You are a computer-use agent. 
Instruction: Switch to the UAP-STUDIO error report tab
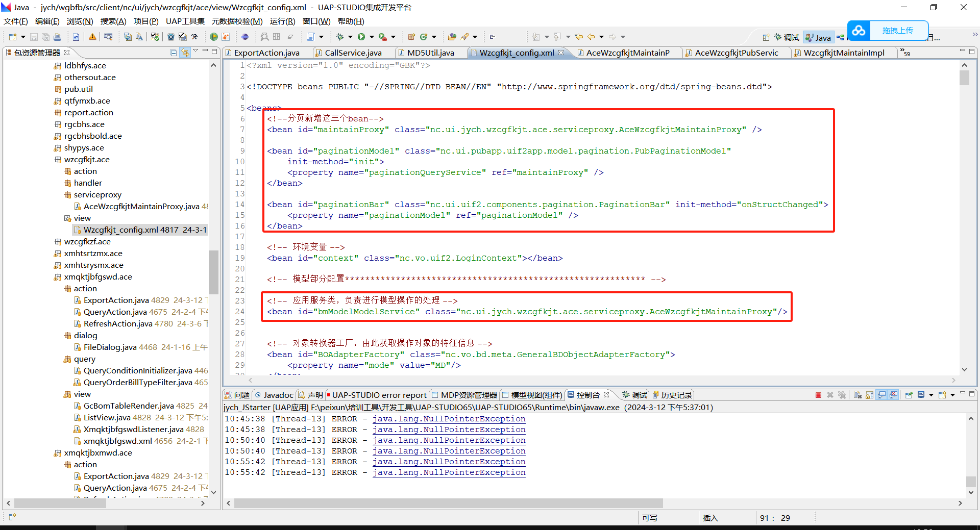pos(377,395)
